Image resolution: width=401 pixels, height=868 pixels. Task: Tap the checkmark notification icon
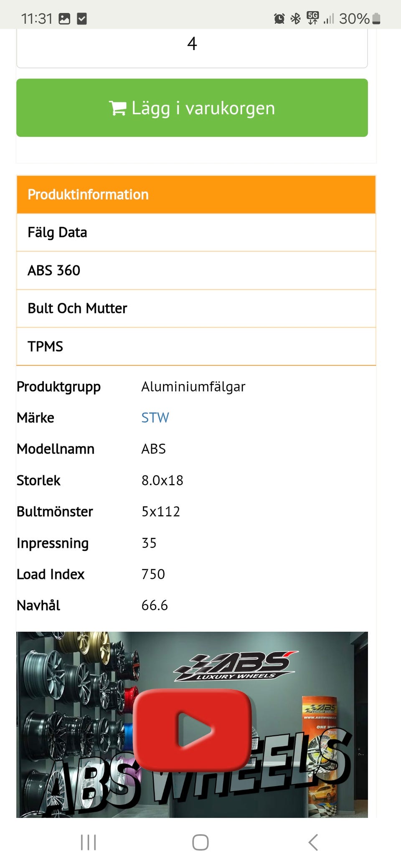tap(82, 18)
